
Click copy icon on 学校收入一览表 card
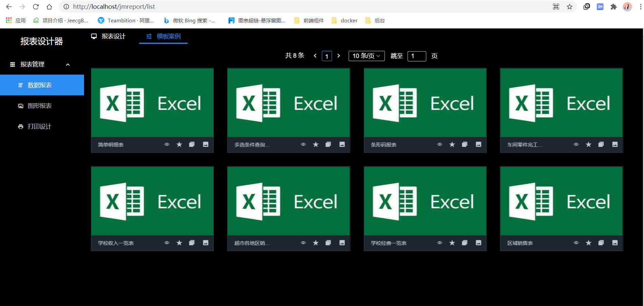tap(192, 243)
